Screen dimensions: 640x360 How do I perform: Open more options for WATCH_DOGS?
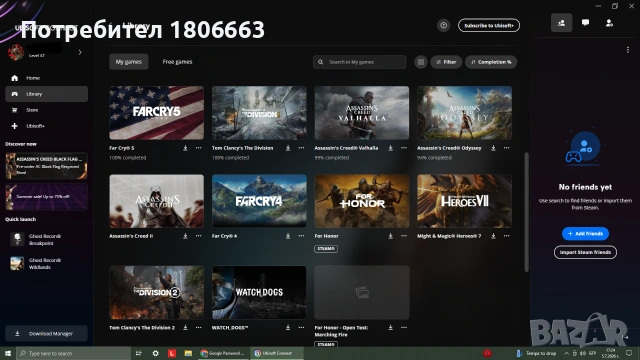[x=301, y=327]
